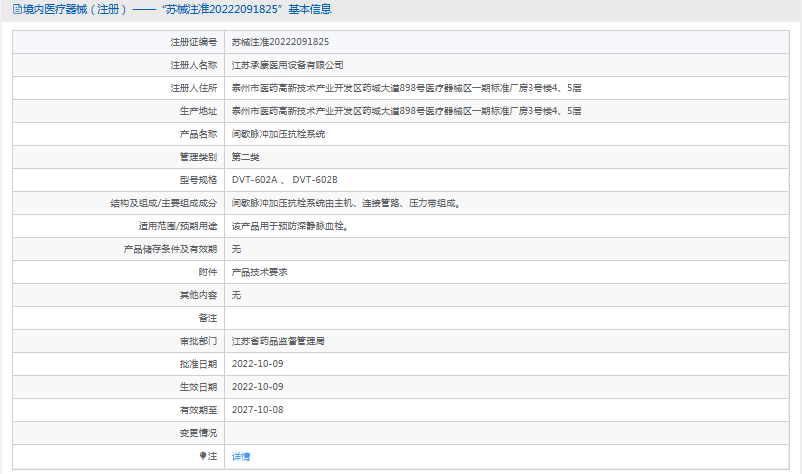Viewport: 802px width, 474px height.
Task: Click the lightbulb icon beside 注
Action: point(203,456)
